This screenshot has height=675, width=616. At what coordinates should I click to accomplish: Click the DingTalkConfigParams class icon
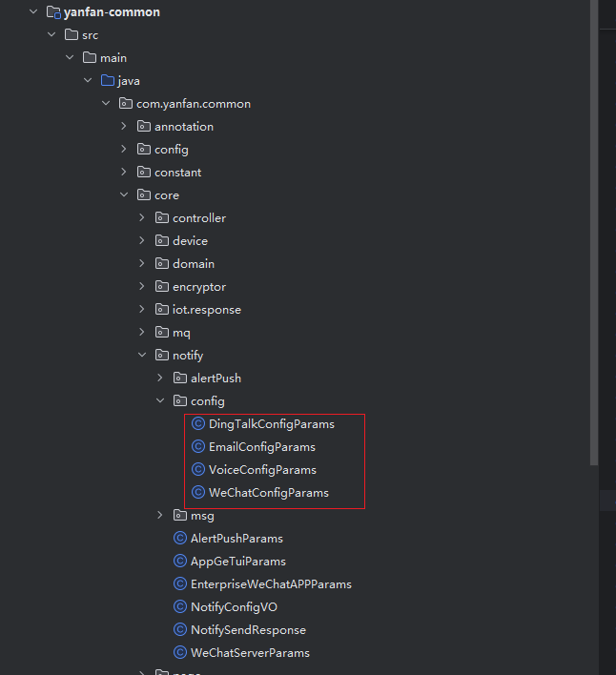[198, 424]
